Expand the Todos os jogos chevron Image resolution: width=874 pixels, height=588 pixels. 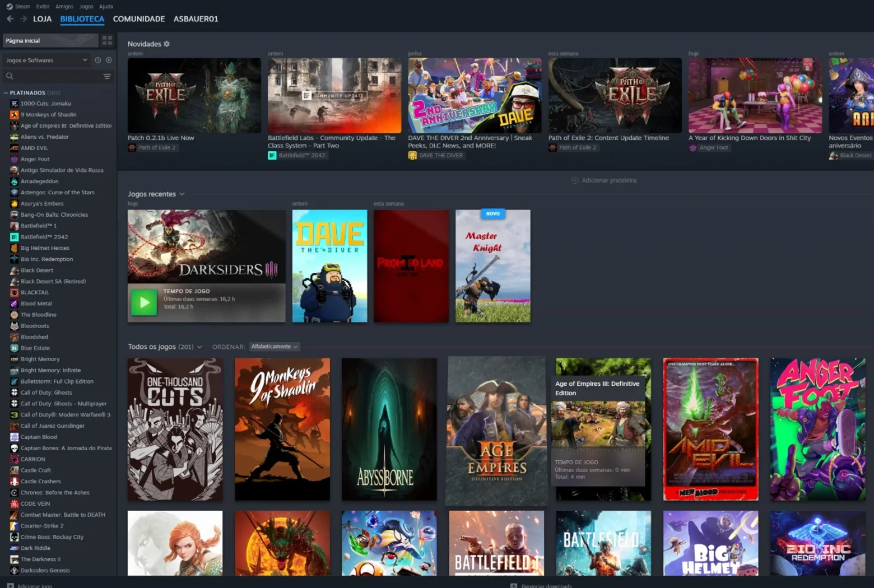coord(199,347)
